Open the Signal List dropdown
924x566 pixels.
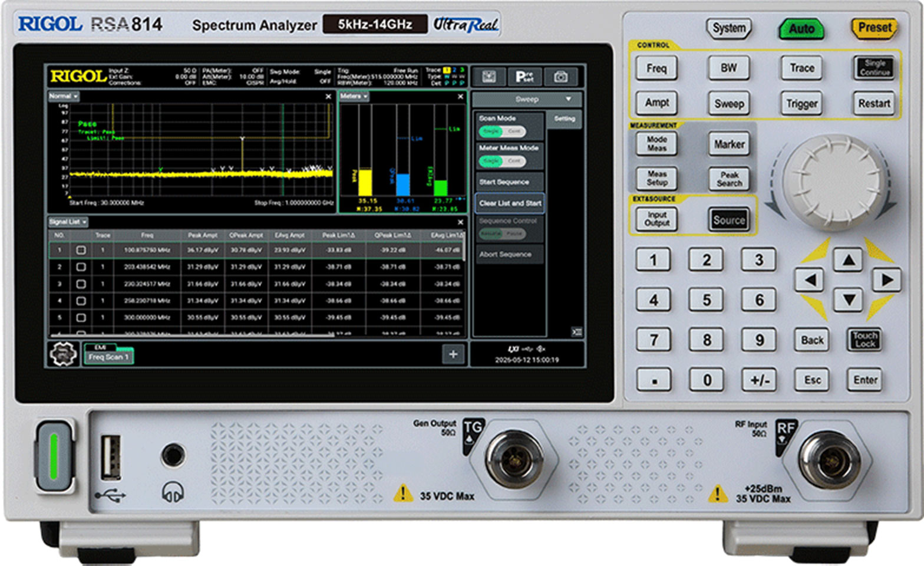(x=68, y=222)
